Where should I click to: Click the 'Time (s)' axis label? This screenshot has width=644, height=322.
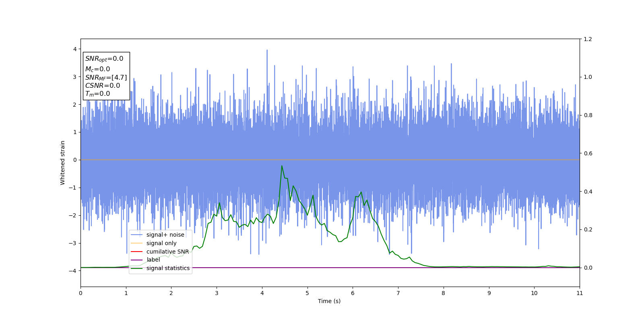(329, 301)
